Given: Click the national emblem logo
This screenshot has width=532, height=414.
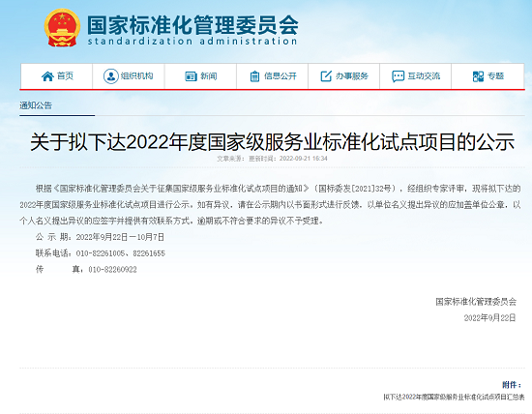Looking at the screenshot, I should pyautogui.click(x=62, y=28).
